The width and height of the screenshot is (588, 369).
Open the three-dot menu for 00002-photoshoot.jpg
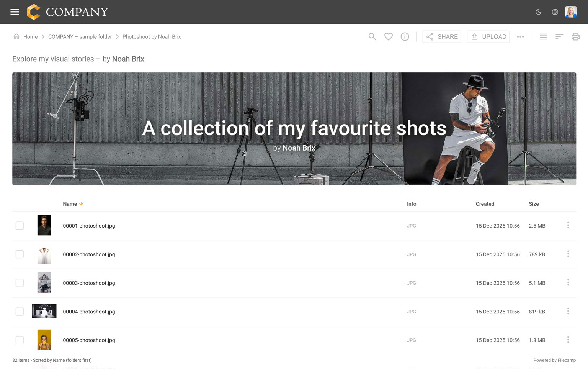pos(568,254)
